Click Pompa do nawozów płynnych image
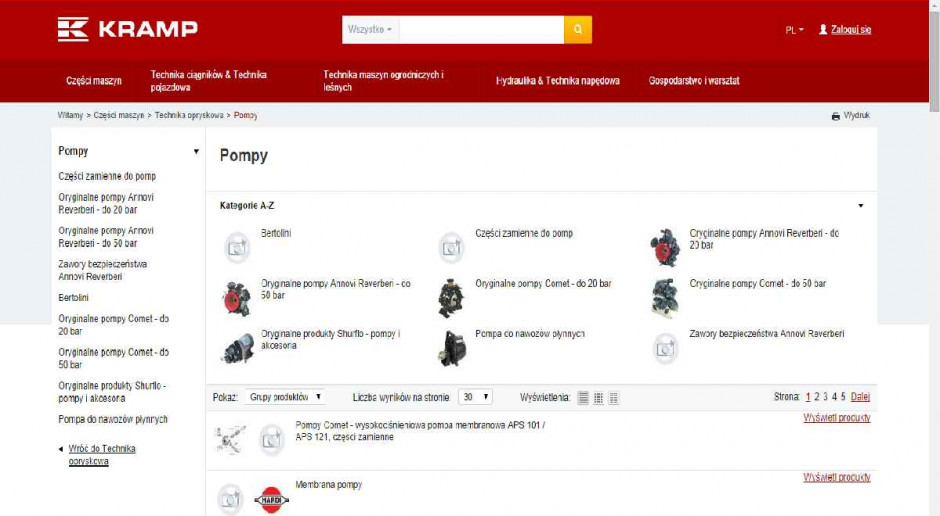This screenshot has width=940, height=516. [451, 348]
